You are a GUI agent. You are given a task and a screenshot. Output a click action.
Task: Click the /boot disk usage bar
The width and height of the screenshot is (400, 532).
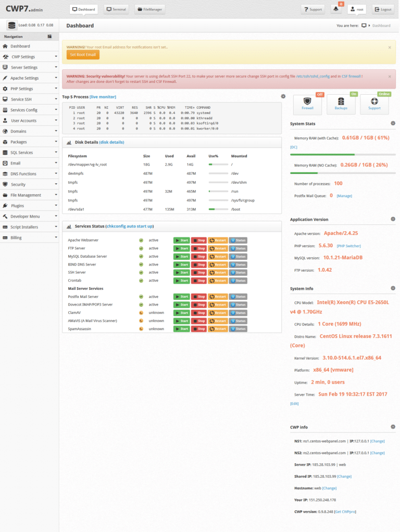pyautogui.click(x=218, y=209)
